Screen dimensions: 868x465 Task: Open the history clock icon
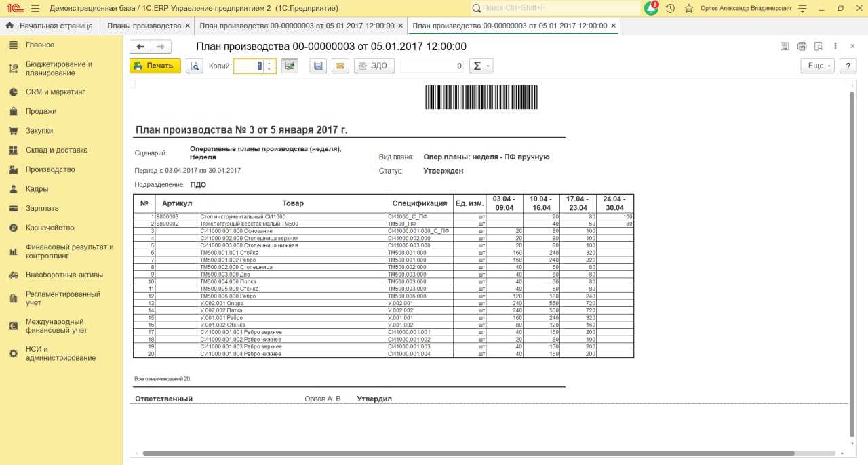point(670,8)
